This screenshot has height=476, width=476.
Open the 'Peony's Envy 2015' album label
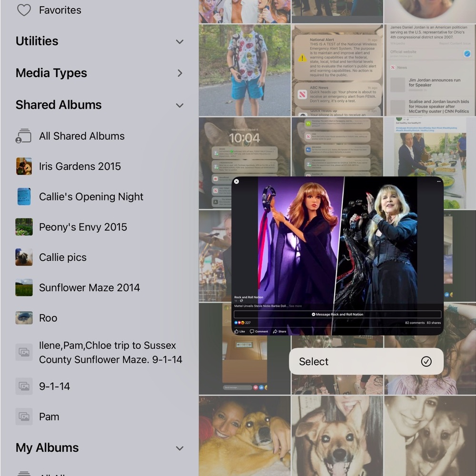[x=83, y=227]
